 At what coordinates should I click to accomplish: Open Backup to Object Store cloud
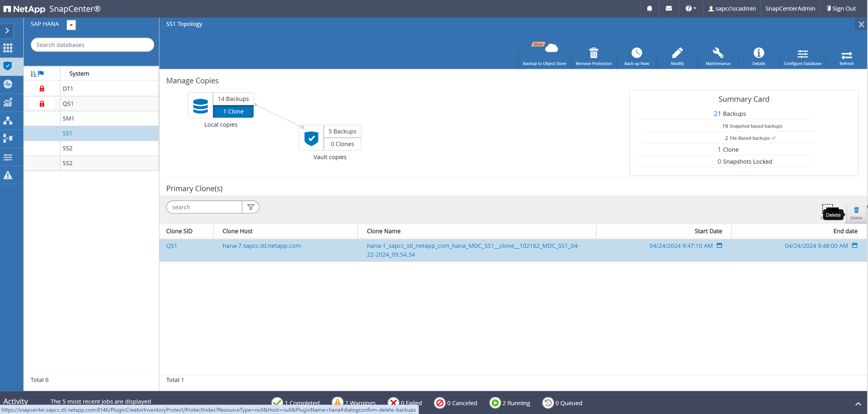click(x=551, y=49)
